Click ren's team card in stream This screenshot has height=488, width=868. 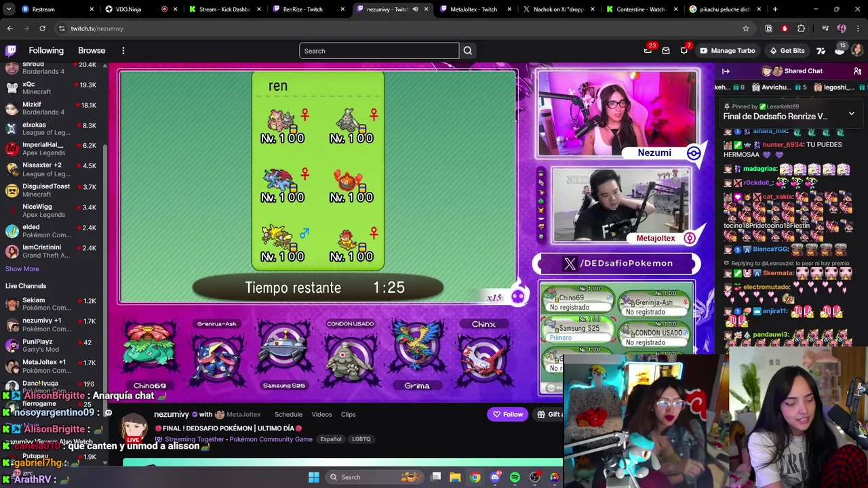(318, 171)
